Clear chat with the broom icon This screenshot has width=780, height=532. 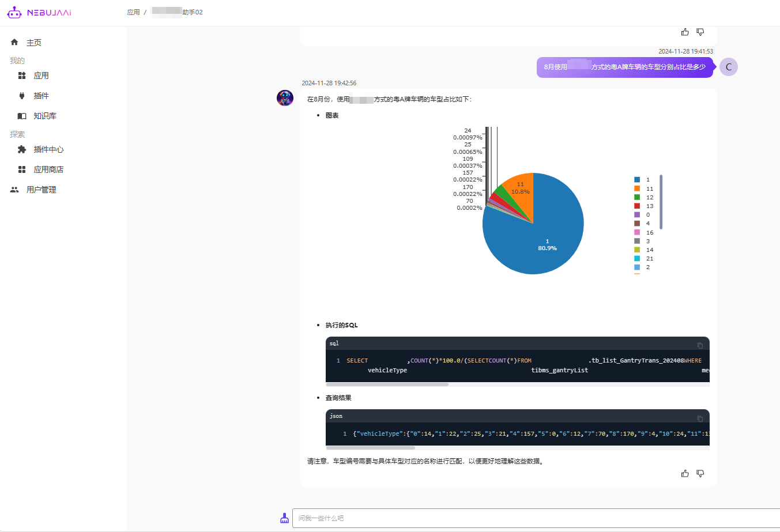coord(284,518)
